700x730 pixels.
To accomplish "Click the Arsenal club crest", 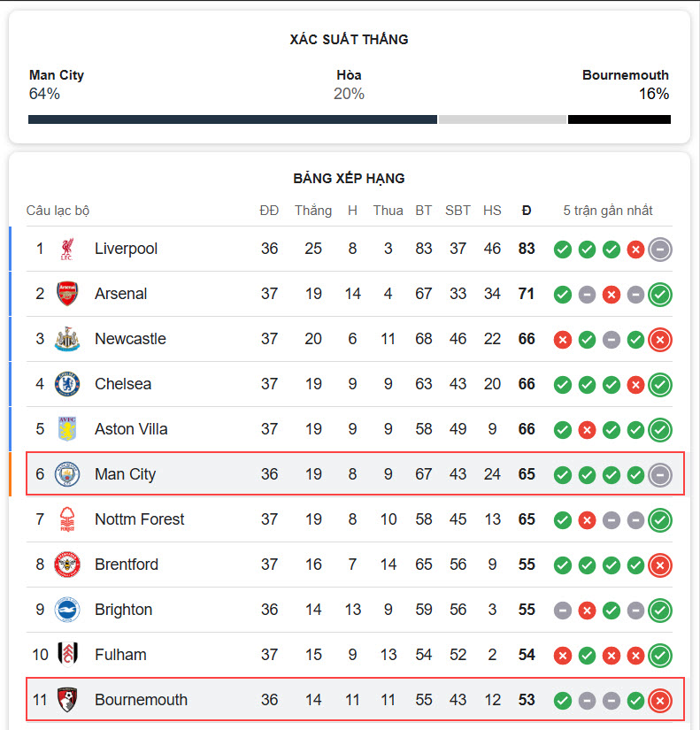I will 67,294.
